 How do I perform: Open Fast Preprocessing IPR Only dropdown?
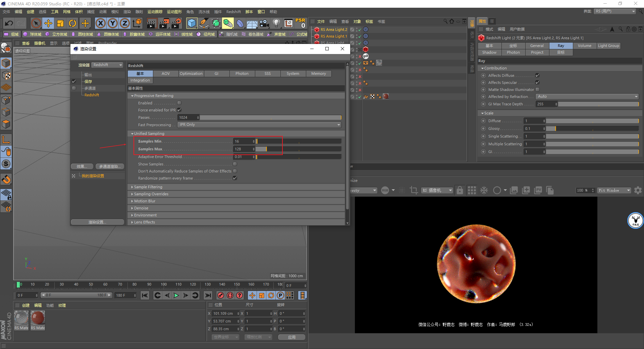point(259,124)
